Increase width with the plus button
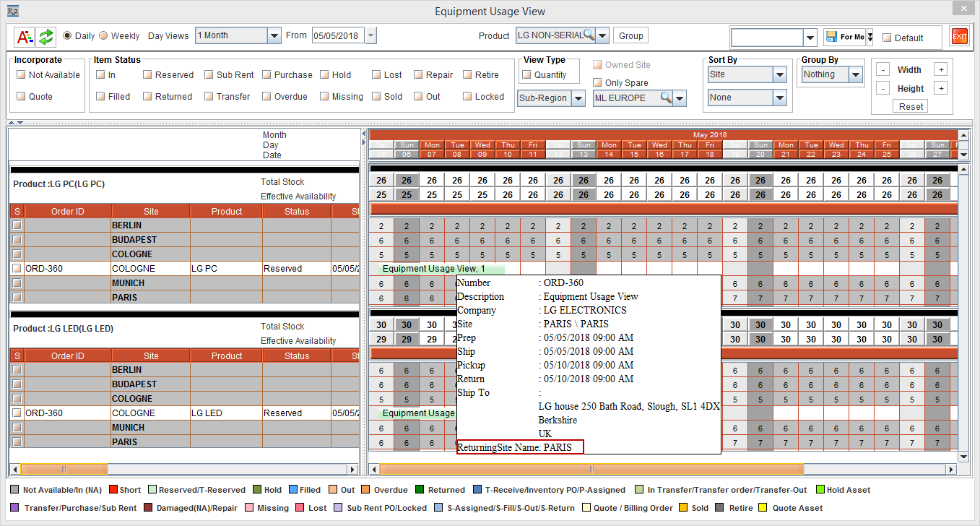The image size is (980, 526). point(940,69)
